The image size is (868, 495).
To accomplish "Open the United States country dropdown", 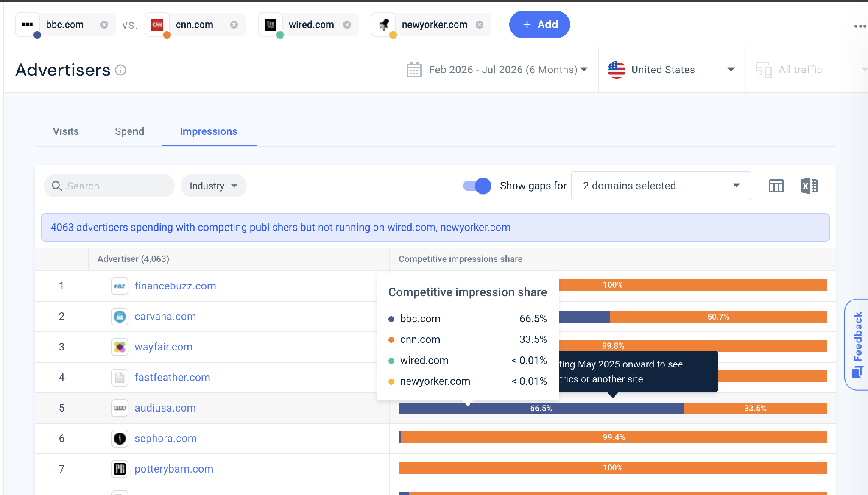I will [x=671, y=70].
